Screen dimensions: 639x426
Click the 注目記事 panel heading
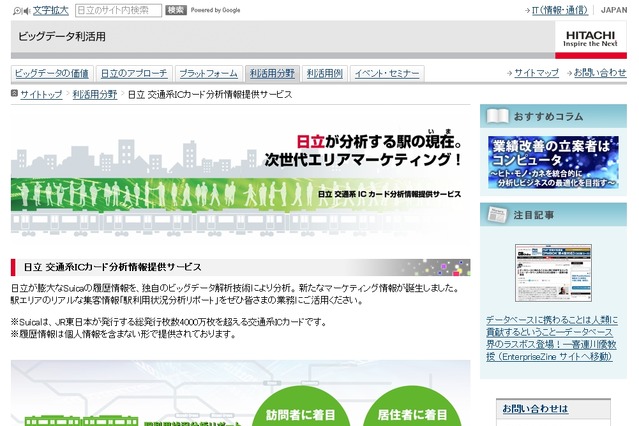pos(533,215)
